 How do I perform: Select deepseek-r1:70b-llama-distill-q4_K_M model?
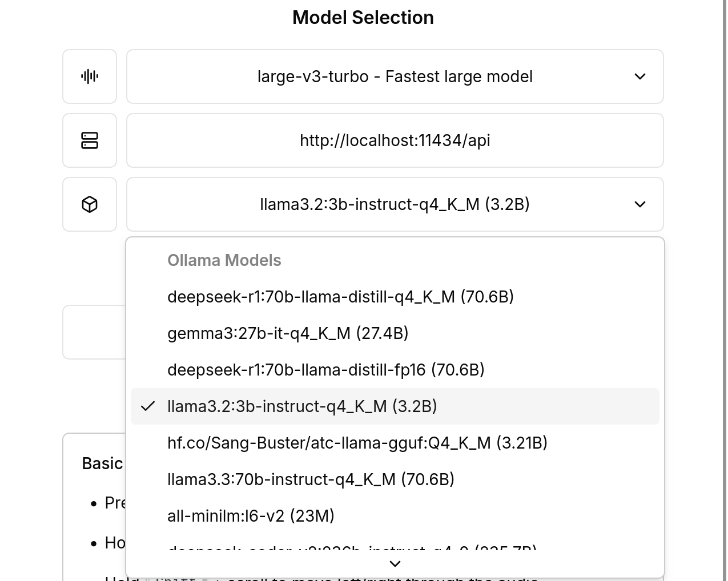[340, 297]
